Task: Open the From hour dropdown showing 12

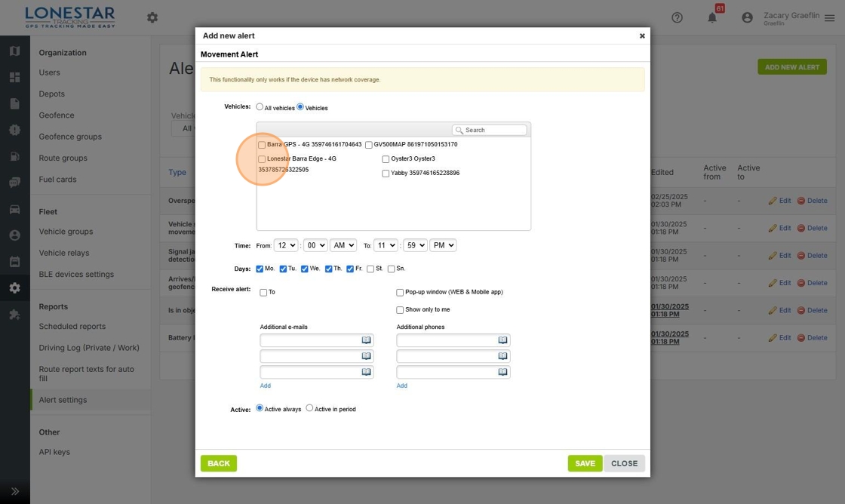Action: 286,245
